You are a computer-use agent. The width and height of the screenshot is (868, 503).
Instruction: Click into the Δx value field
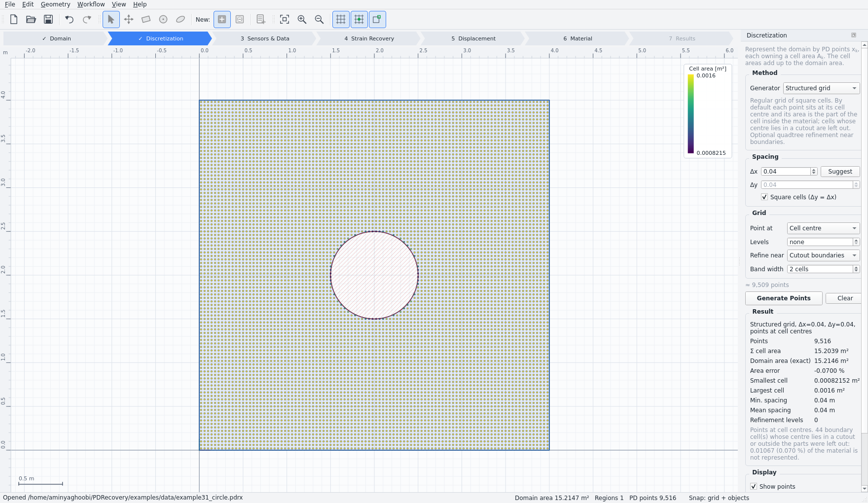(786, 171)
